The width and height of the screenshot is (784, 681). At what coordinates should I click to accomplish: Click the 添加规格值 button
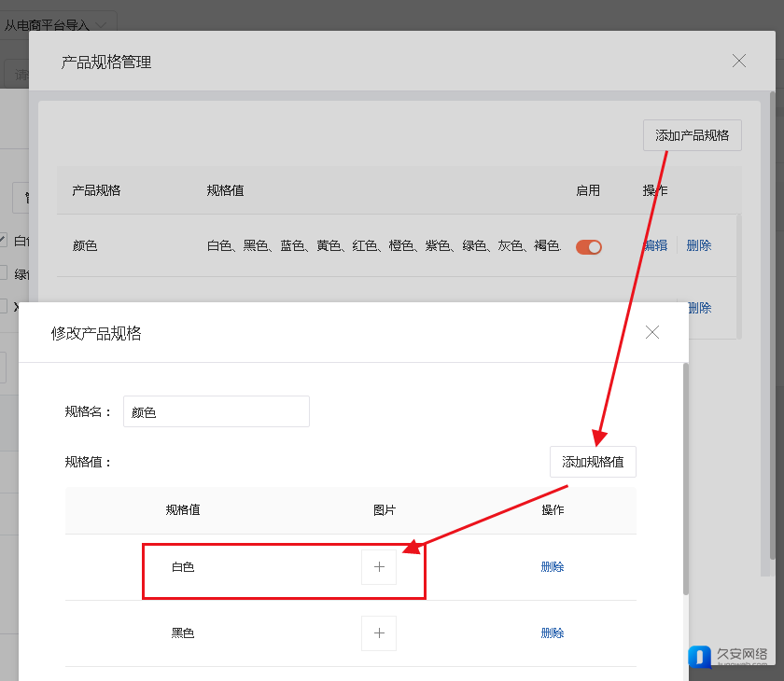[593, 462]
